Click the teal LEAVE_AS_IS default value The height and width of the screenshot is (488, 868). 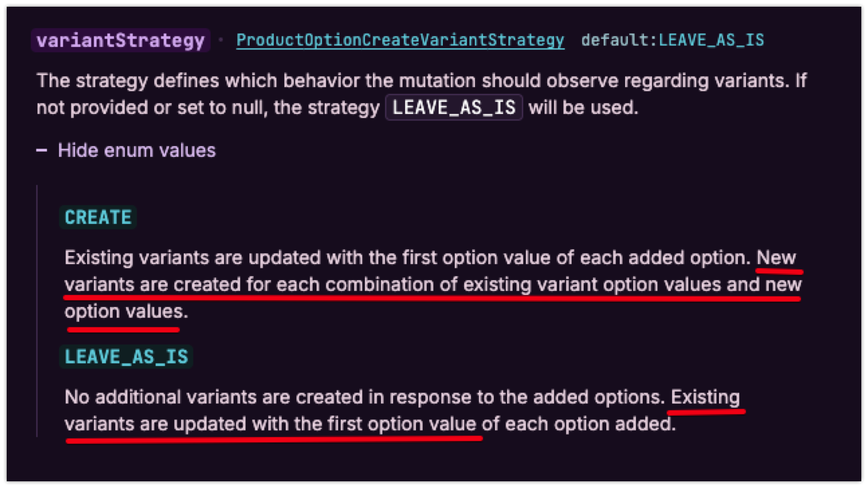coord(711,40)
